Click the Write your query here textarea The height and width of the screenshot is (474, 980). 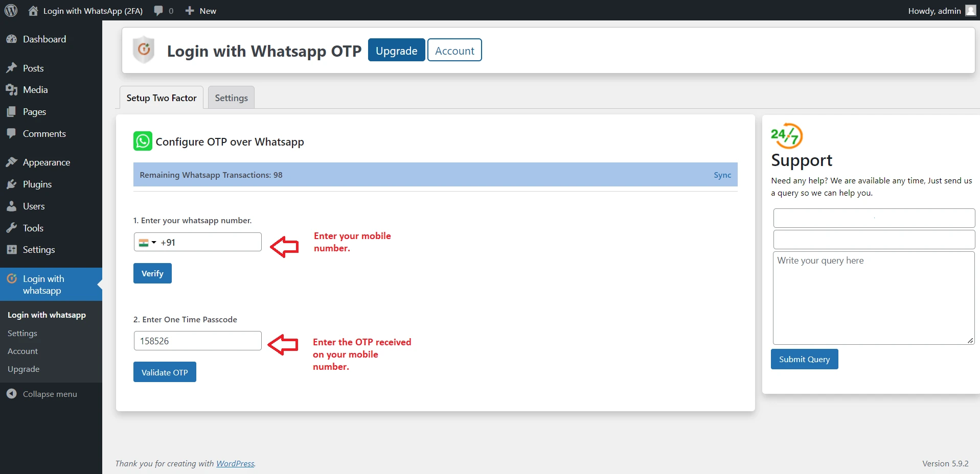coord(874,298)
